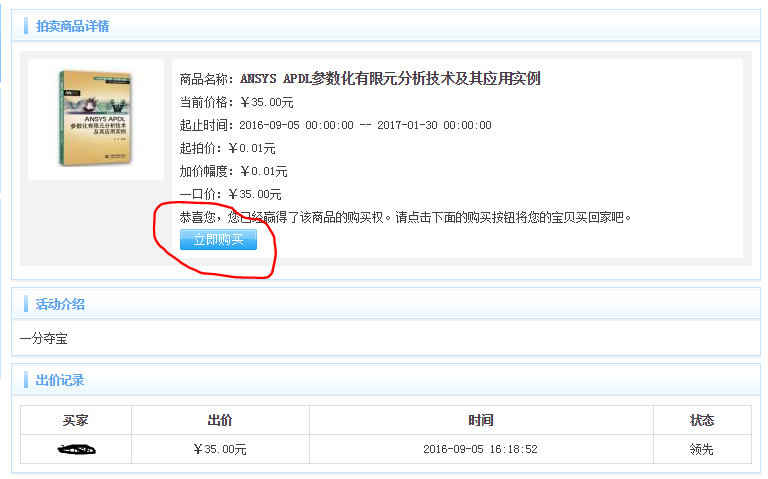Click the 买家 column header
Image resolution: width=768 pixels, height=479 pixels.
click(76, 420)
